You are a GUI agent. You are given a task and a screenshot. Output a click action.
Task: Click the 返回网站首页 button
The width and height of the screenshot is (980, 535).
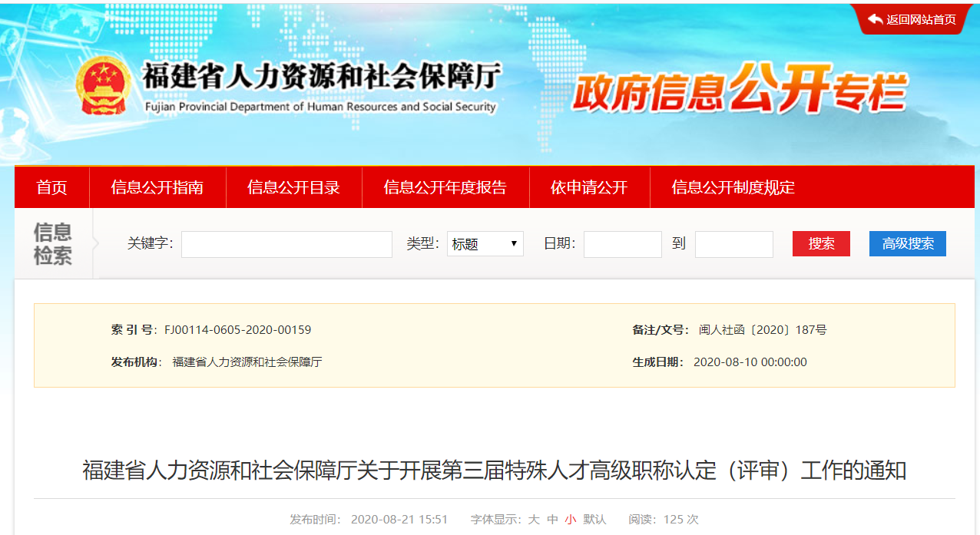coord(918,19)
